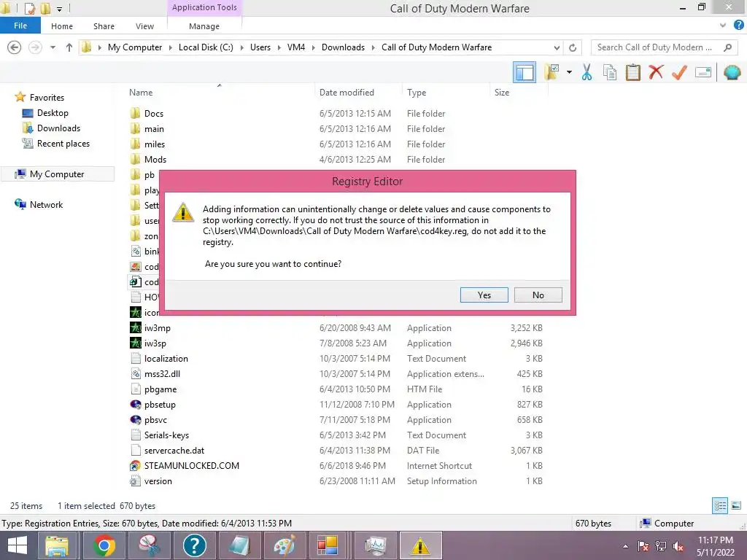
Task: Open Google Chrome from the taskbar
Action: [x=104, y=545]
